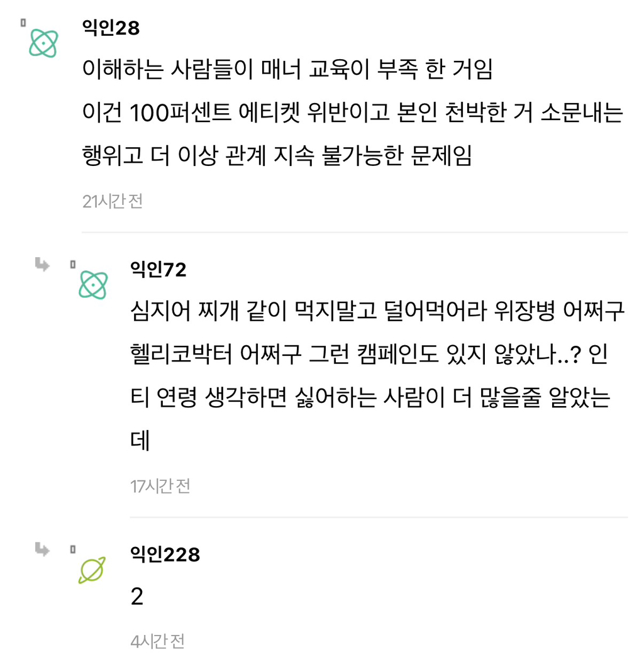Click small gray marker beside 익인228's avatar

pyautogui.click(x=73, y=549)
